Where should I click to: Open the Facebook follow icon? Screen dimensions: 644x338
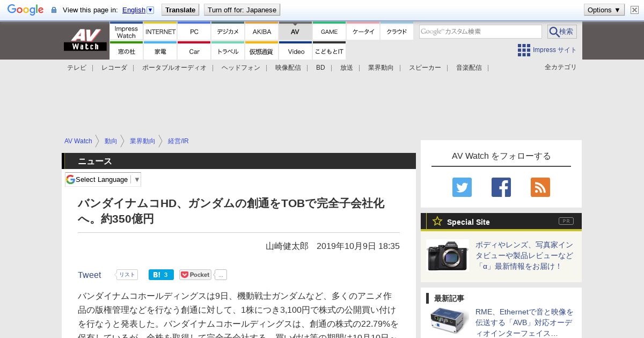pyautogui.click(x=501, y=187)
